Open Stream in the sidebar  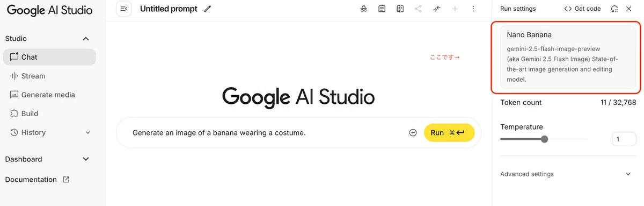coord(49,76)
